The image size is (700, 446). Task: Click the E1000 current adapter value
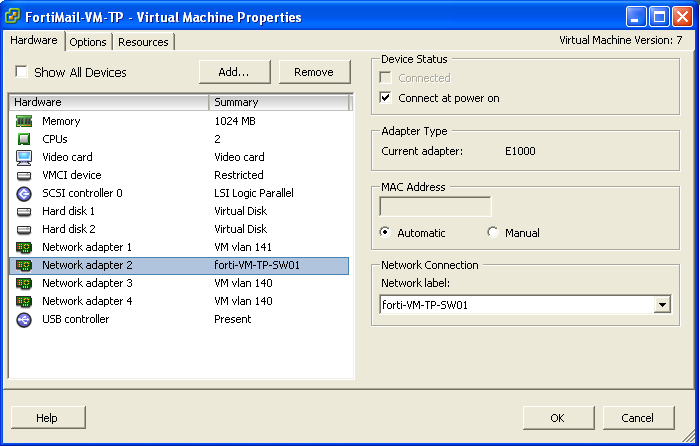520,151
